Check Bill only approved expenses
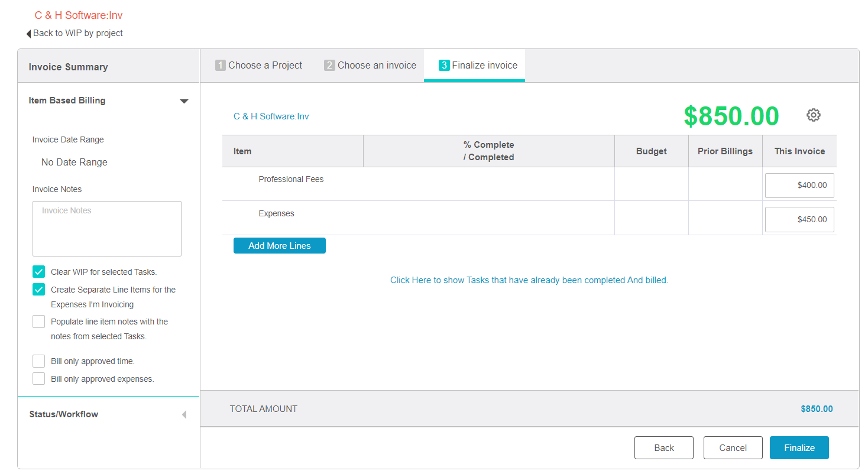Screen dimensions: 868x474 click(39, 379)
